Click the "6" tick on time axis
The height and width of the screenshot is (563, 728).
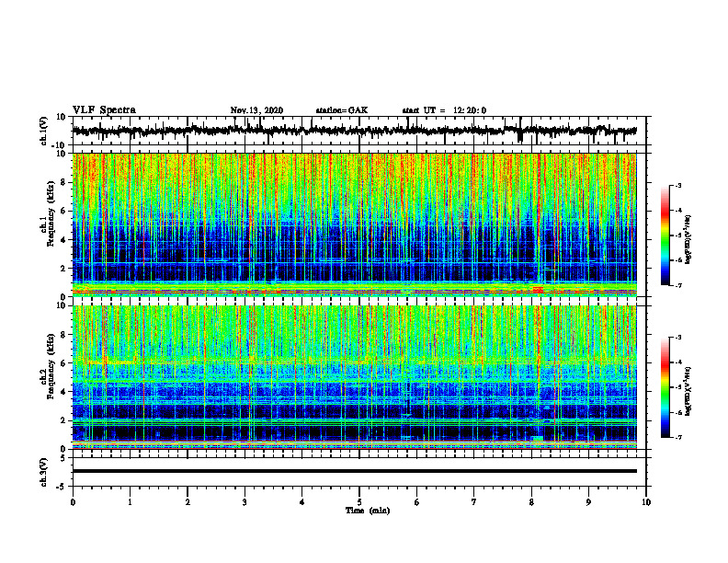point(417,502)
